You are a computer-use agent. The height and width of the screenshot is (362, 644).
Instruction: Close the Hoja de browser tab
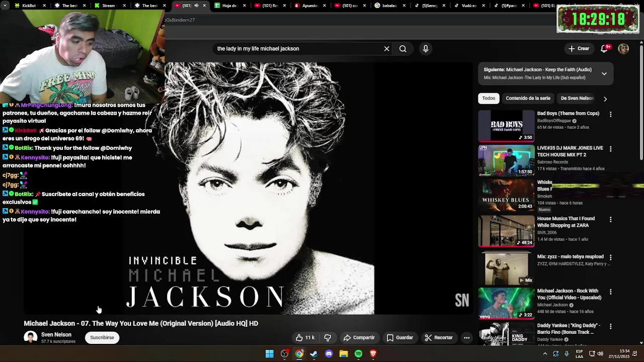coord(245,6)
